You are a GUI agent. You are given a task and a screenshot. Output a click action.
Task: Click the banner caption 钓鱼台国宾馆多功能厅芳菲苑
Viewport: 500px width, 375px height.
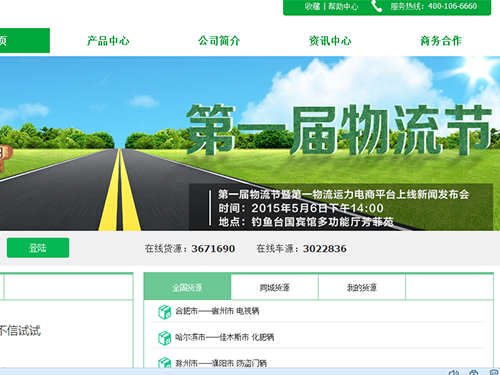coord(322,222)
